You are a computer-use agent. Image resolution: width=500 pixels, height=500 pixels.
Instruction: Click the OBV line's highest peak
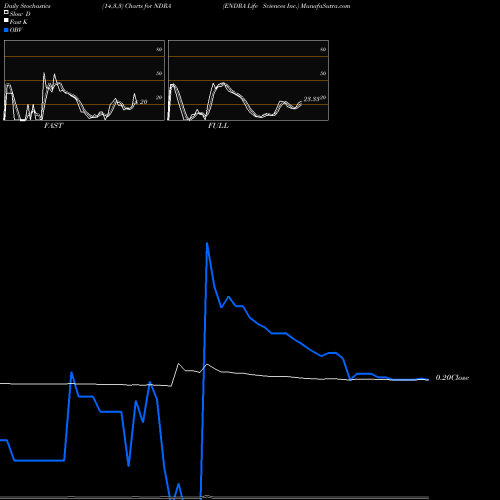(207, 243)
